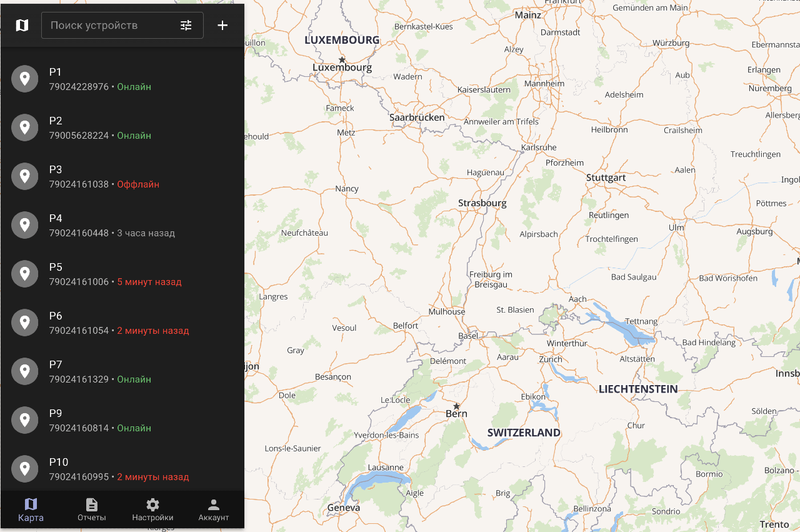800x532 pixels.
Task: Click the location pin avatar for P1
Action: point(25,79)
